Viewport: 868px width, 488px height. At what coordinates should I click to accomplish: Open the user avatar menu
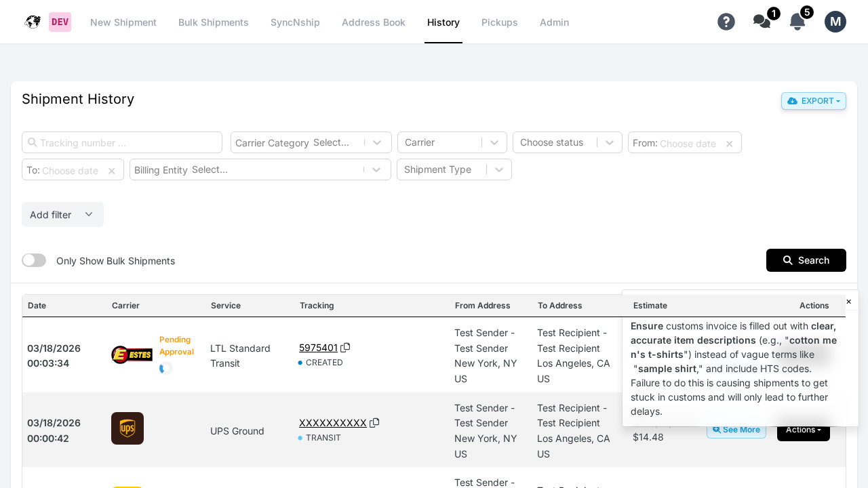tap(835, 21)
